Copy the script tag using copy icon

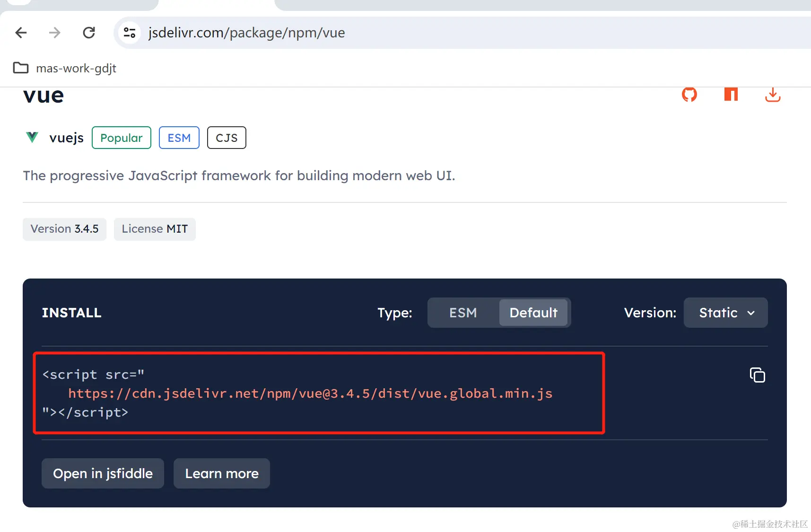tap(758, 375)
